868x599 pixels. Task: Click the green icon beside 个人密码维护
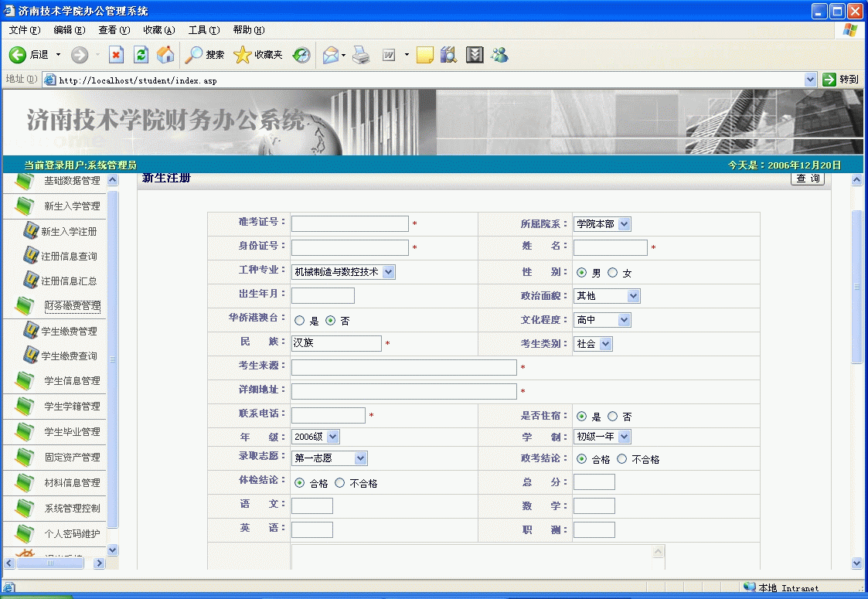[x=25, y=533]
